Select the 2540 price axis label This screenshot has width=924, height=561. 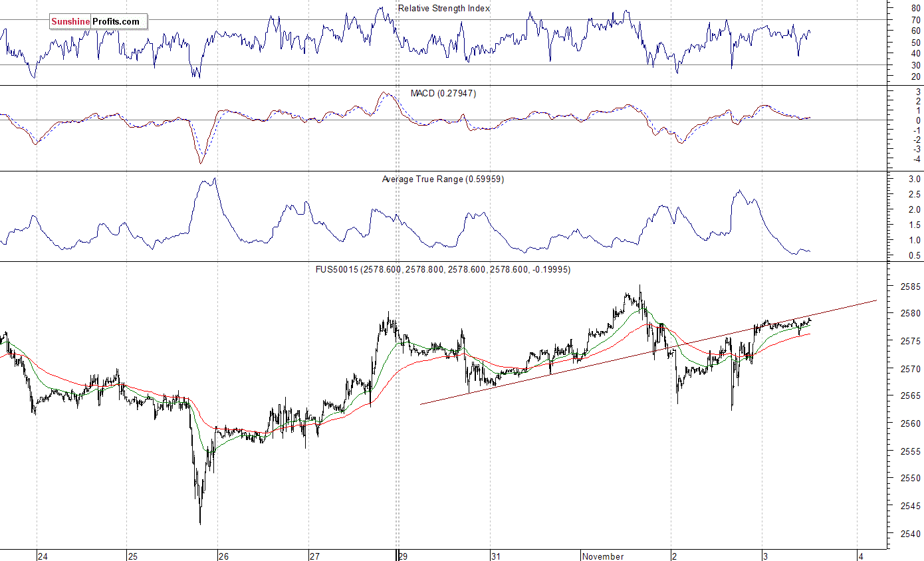click(911, 534)
